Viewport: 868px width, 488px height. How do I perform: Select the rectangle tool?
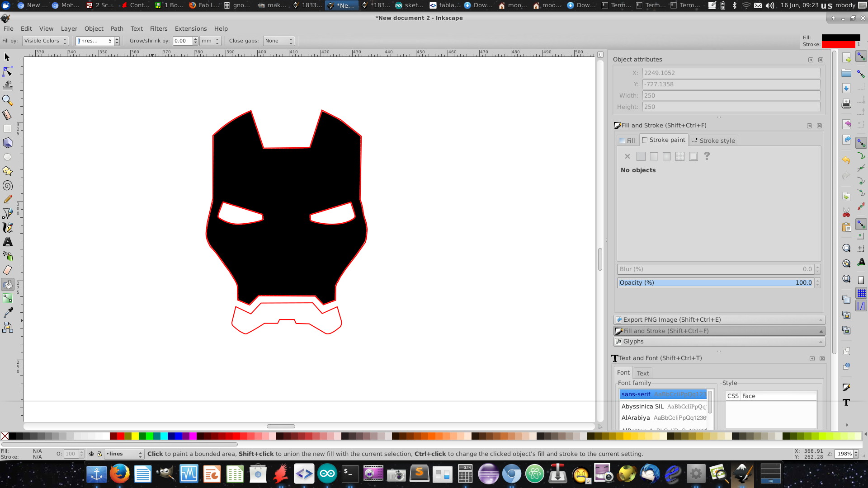click(7, 129)
